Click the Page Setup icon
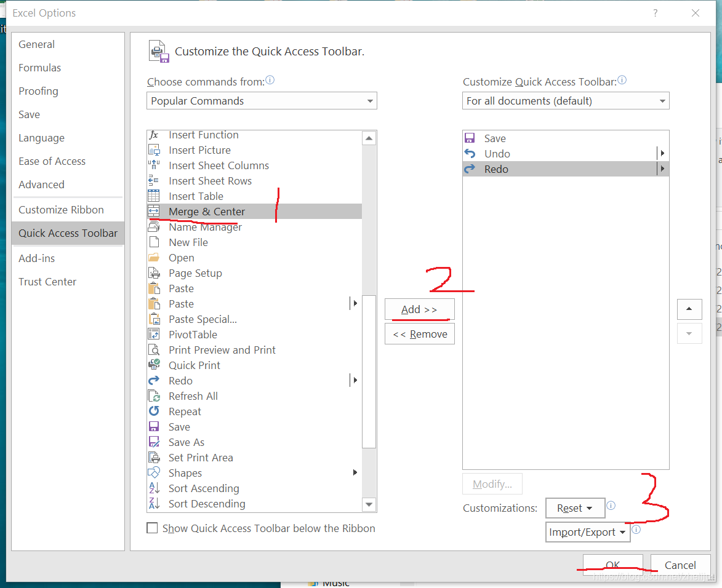 click(154, 273)
